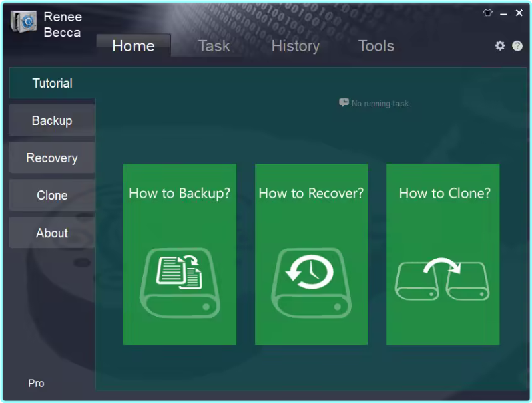The width and height of the screenshot is (532, 403).
Task: Click the Renee Becca safe logo icon
Action: [23, 22]
